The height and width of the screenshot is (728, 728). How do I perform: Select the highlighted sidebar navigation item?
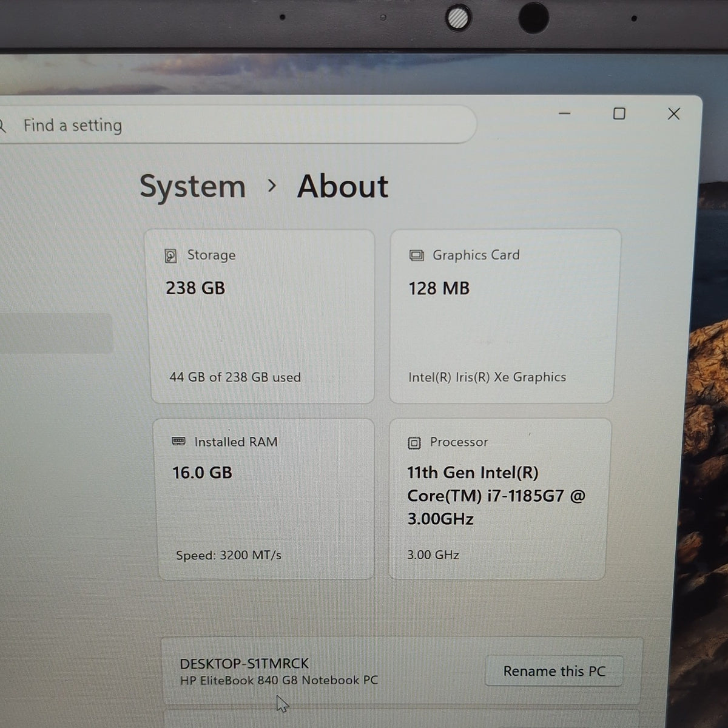[56, 333]
